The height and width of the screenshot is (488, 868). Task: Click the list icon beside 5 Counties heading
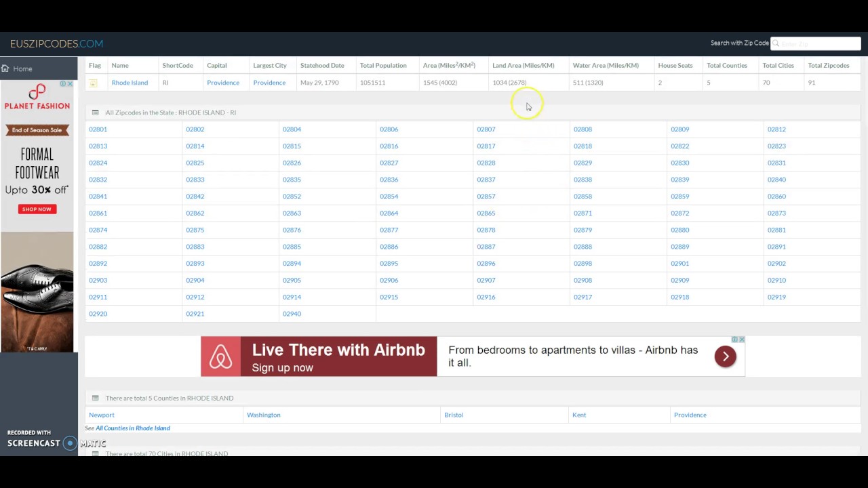coord(95,398)
